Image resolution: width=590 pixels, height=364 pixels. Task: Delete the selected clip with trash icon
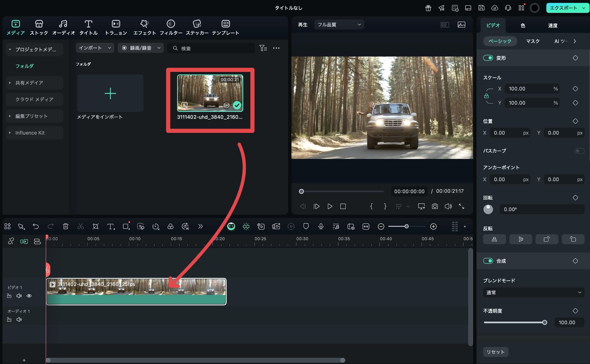(65, 226)
